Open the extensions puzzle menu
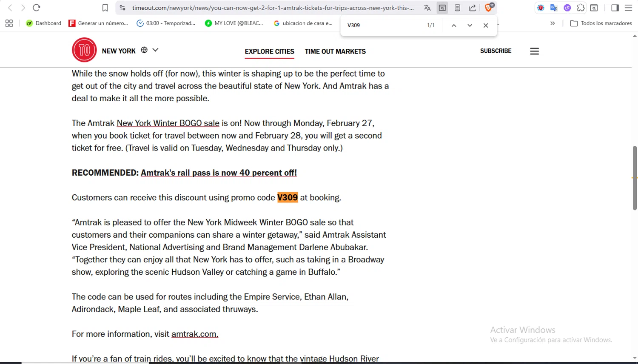Screen dimensions: 638x364 point(581,8)
